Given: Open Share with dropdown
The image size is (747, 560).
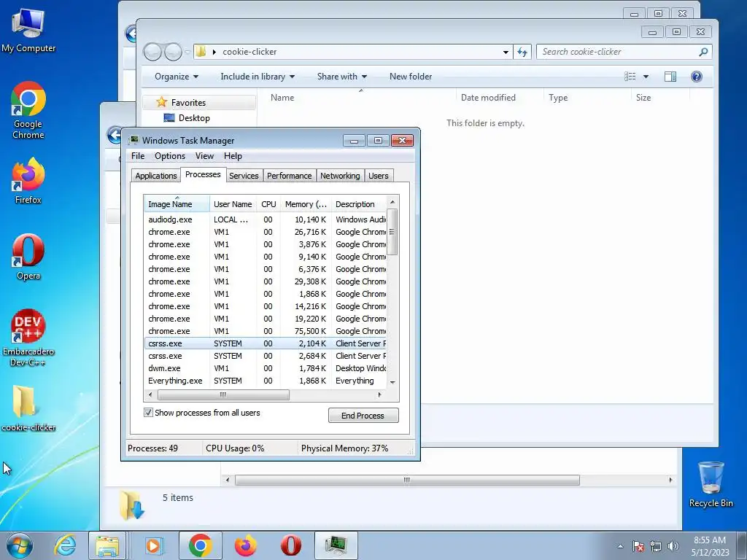Looking at the screenshot, I should point(342,77).
